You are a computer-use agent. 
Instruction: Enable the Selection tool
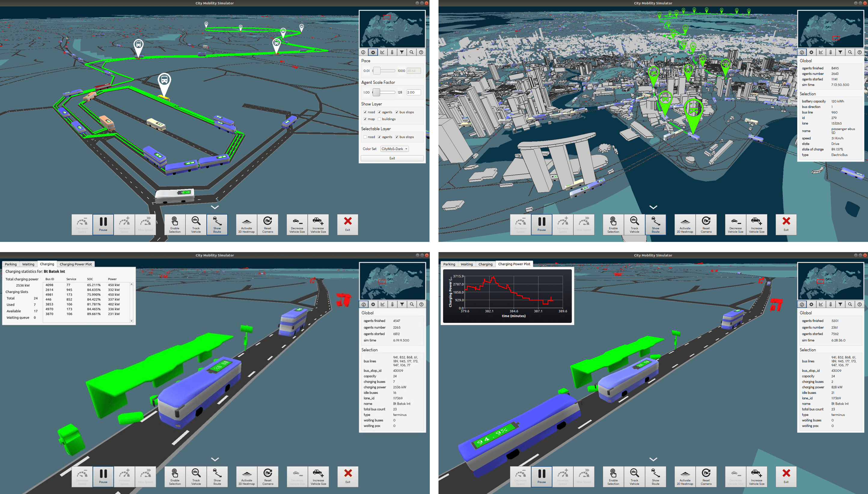pos(175,224)
